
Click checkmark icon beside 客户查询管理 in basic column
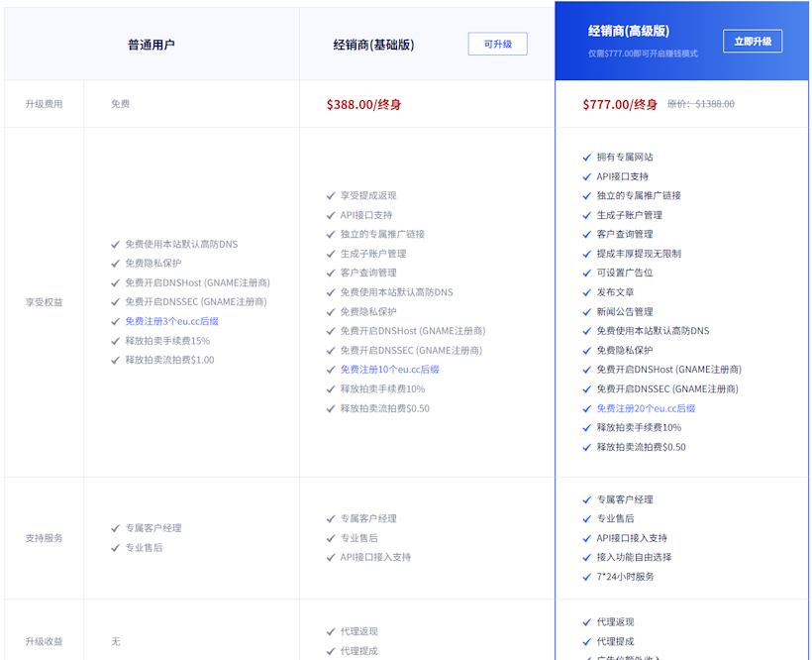tap(332, 274)
